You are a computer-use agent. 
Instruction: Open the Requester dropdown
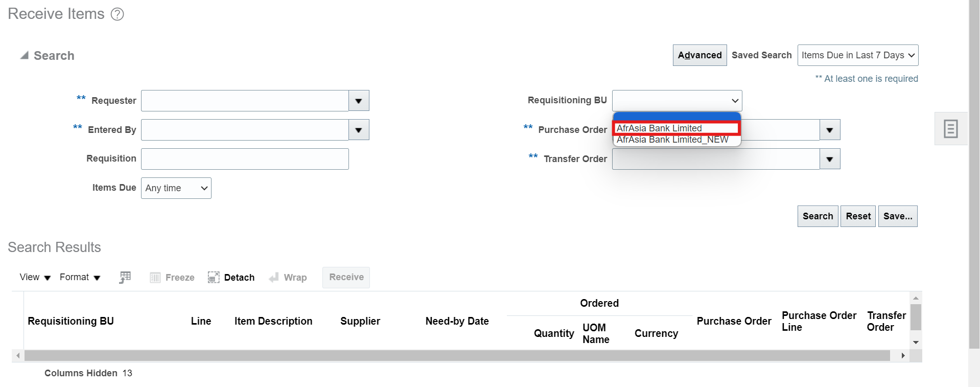coord(358,101)
